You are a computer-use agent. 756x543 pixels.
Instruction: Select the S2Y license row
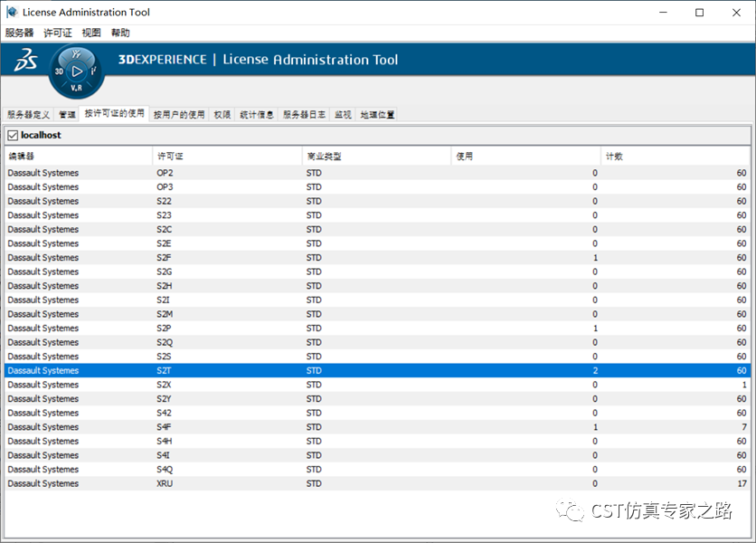pyautogui.click(x=377, y=399)
